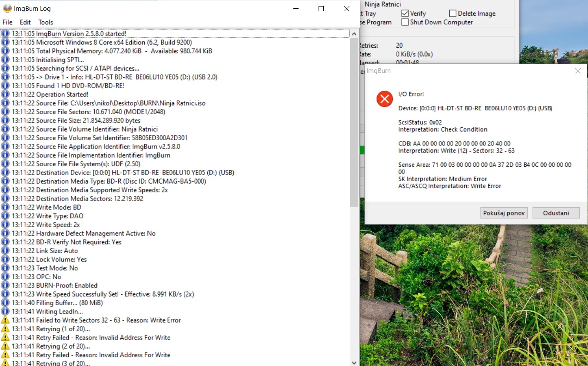Viewport: 588px width, 366px height.
Task: Click info icon beside Writing LeadIn
Action: [x=5, y=311]
